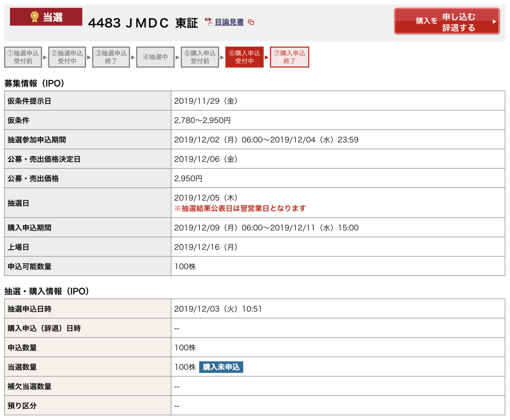Viewport: 510px width, 420px height.
Task: Click the title text 4483 JMDC 東証
Action: [x=143, y=23]
